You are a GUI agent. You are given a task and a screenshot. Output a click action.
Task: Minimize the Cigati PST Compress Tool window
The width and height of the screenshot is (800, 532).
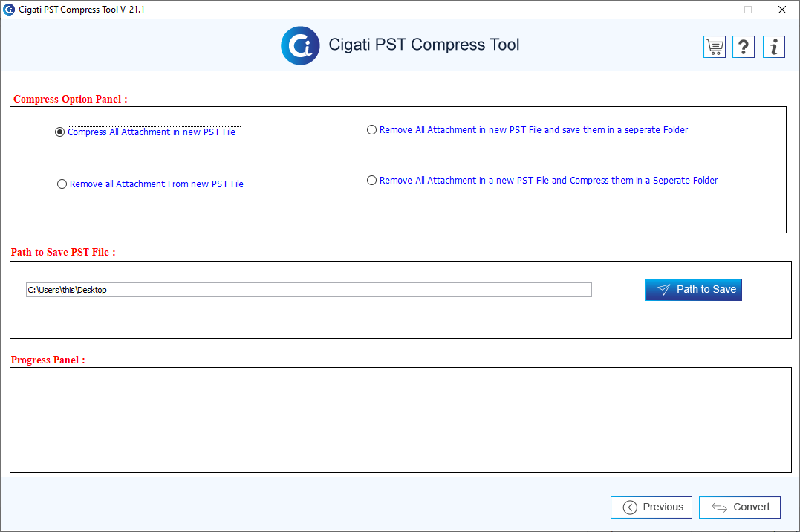coord(715,10)
